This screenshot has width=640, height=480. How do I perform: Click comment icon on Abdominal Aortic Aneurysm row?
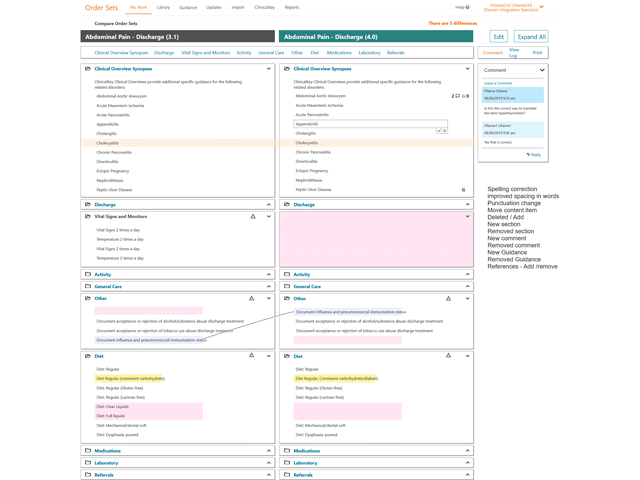pyautogui.click(x=457, y=96)
